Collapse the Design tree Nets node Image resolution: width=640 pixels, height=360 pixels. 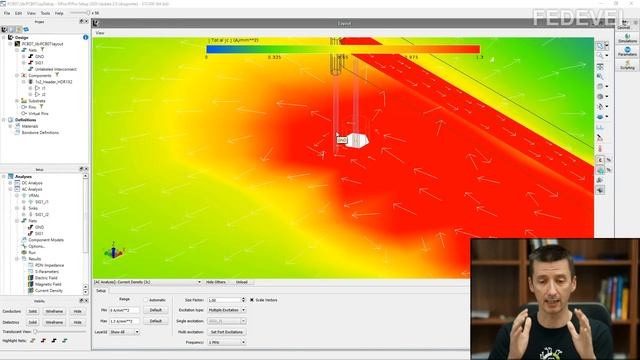click(x=17, y=50)
